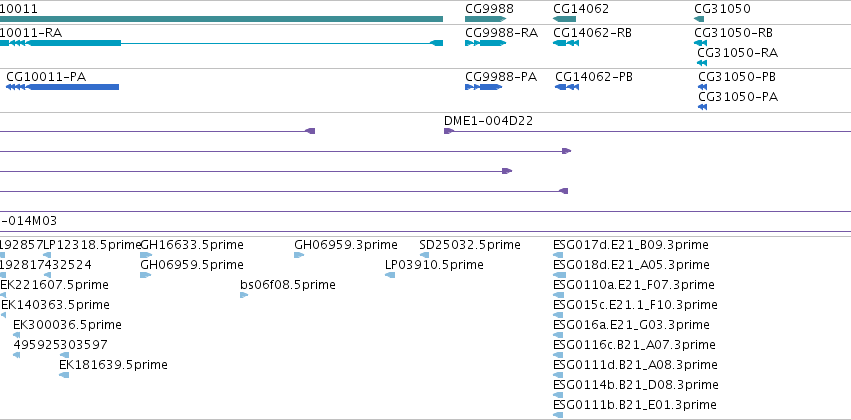Screen dimensions: 851x420
Task: Click the CG31050-PB protein arrow
Action: 702,87
